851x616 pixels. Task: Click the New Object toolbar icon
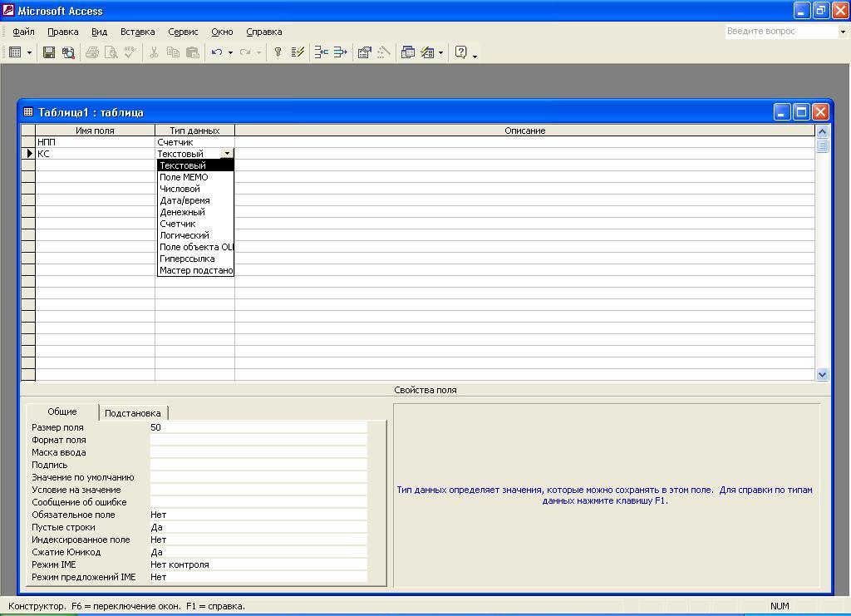428,52
